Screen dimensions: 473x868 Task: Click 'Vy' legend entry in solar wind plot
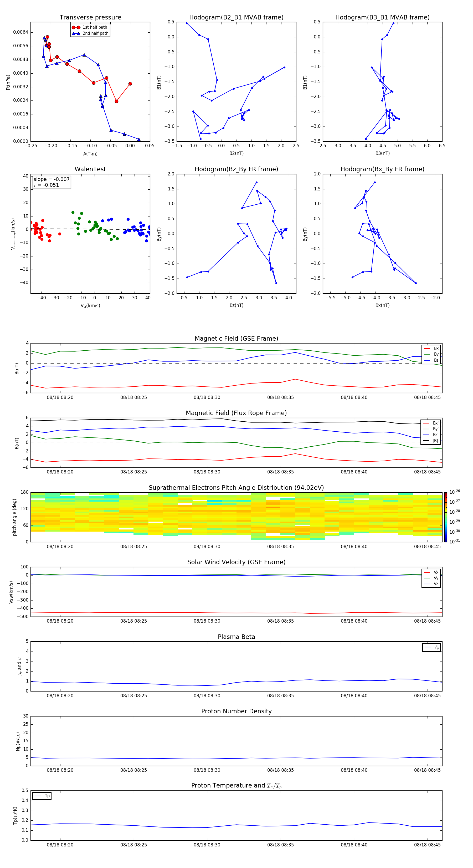[x=431, y=578]
